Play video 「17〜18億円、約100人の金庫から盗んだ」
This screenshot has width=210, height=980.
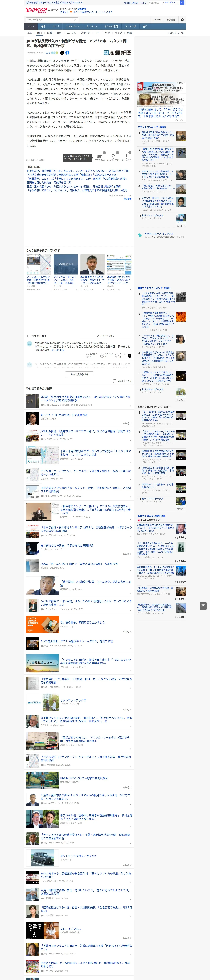click(181, 415)
